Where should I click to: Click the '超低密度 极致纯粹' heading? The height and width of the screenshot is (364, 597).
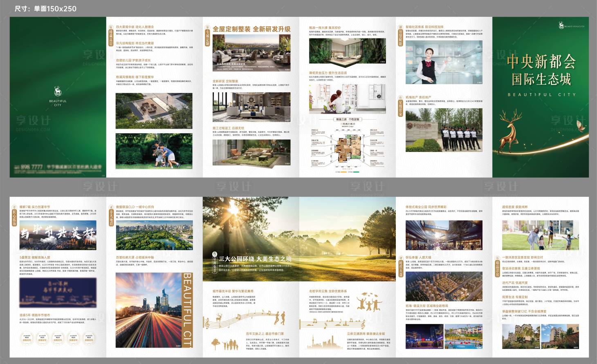coord(515,207)
